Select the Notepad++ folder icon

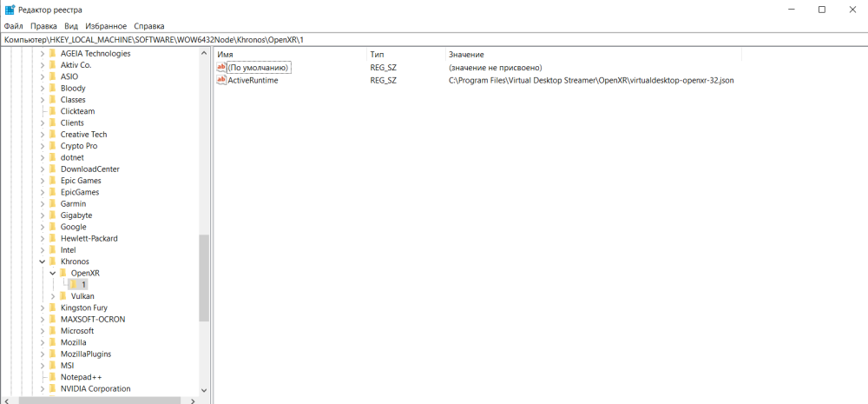tap(53, 377)
